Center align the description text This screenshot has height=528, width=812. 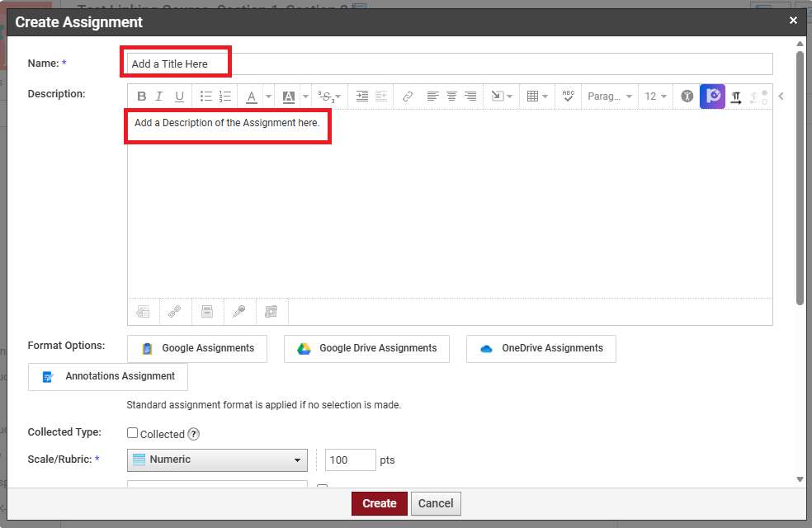[x=451, y=97]
